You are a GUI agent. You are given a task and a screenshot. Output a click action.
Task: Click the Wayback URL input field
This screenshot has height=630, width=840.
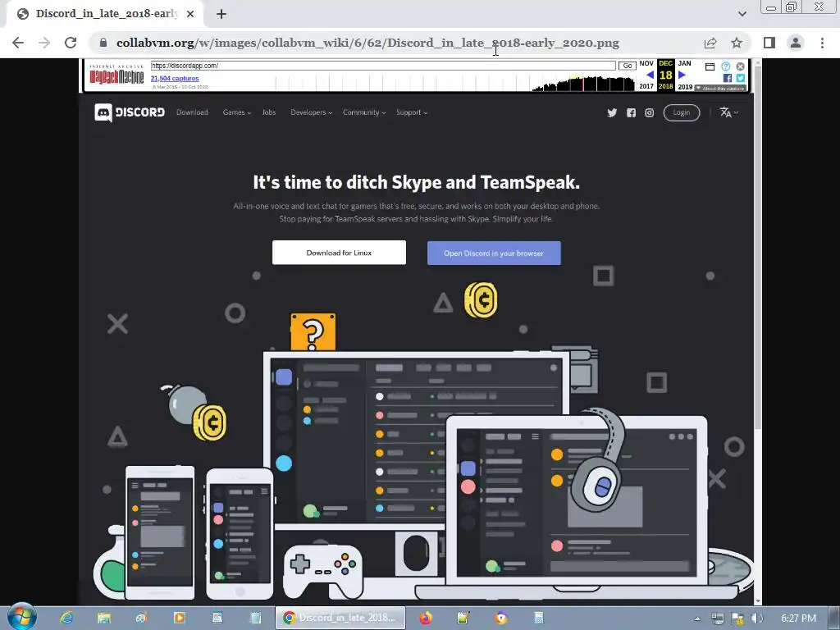[x=383, y=66]
